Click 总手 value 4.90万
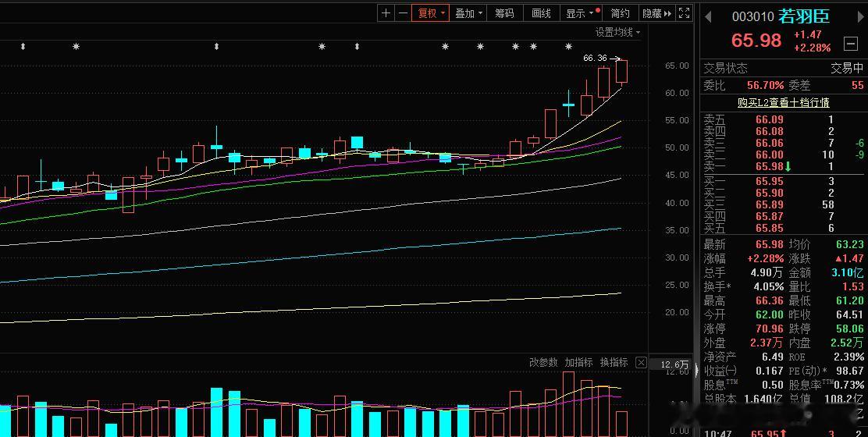Screen dimensions: 868x437 coord(767,272)
